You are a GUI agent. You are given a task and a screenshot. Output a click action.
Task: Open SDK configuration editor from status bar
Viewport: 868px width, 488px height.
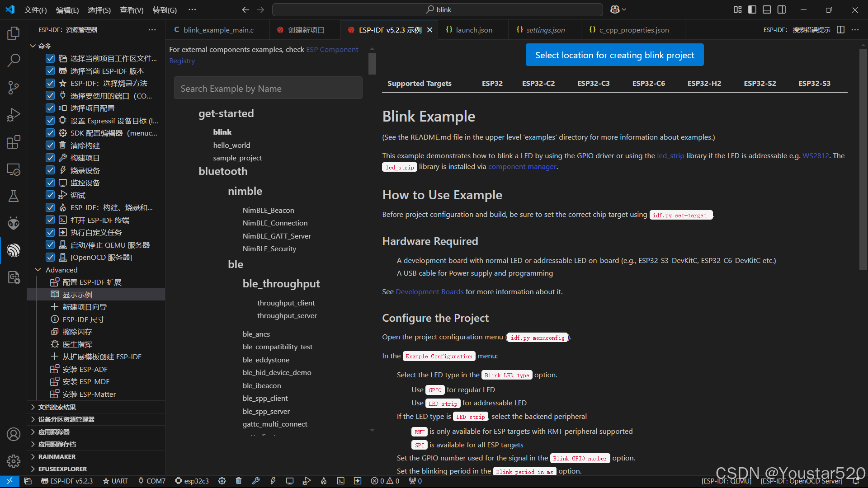[222, 481]
